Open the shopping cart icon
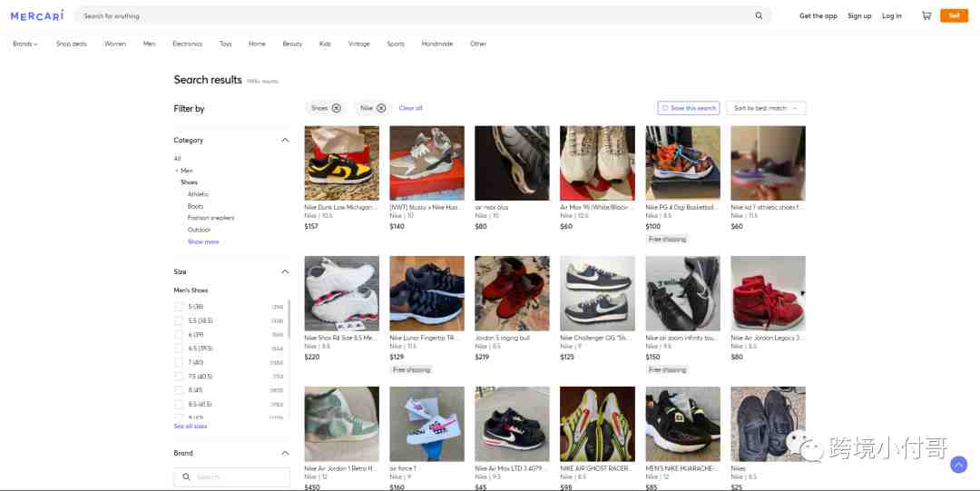This screenshot has width=980, height=491. tap(926, 15)
